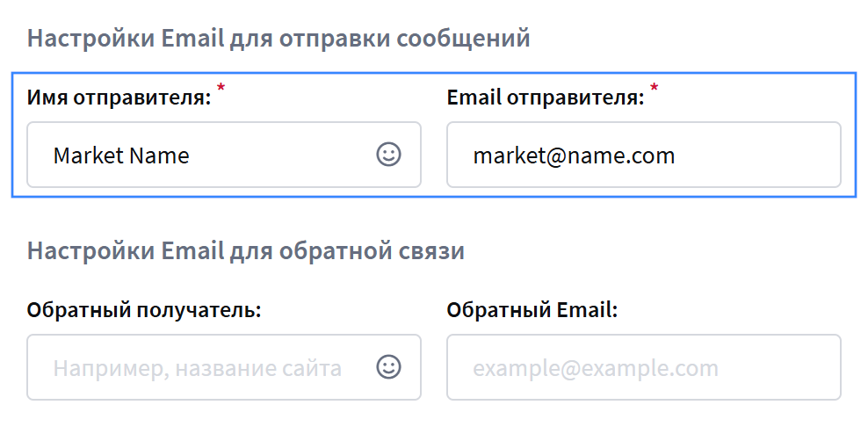Screen dimensions: 868x441
Task: Place cursor in 'market@name.com' text
Action: click(x=574, y=156)
